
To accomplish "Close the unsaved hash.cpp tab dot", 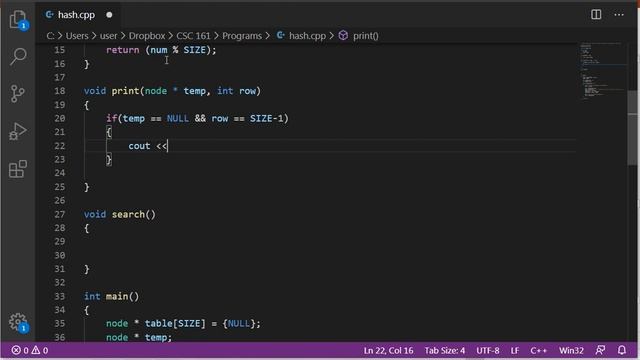I will click(109, 15).
